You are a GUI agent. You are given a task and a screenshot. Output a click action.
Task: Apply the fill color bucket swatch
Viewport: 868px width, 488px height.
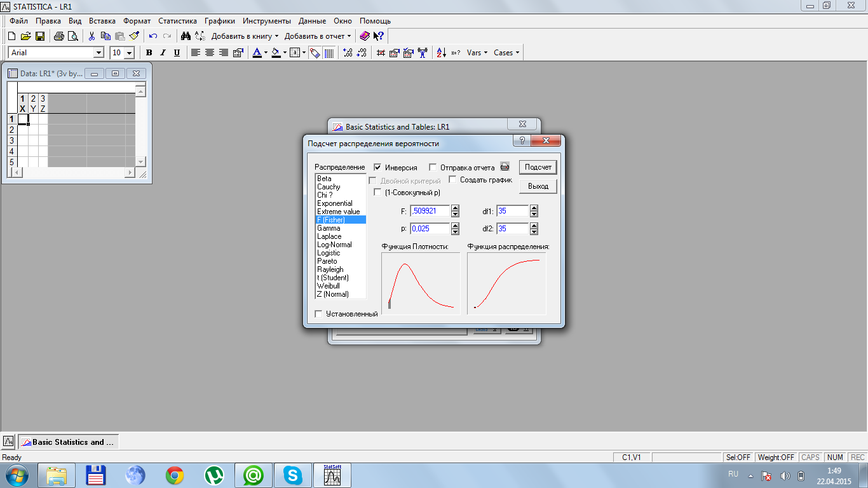[x=276, y=53]
